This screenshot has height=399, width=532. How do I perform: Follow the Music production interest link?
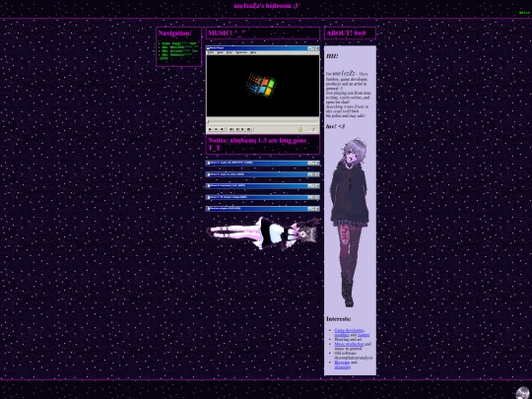[x=349, y=344]
